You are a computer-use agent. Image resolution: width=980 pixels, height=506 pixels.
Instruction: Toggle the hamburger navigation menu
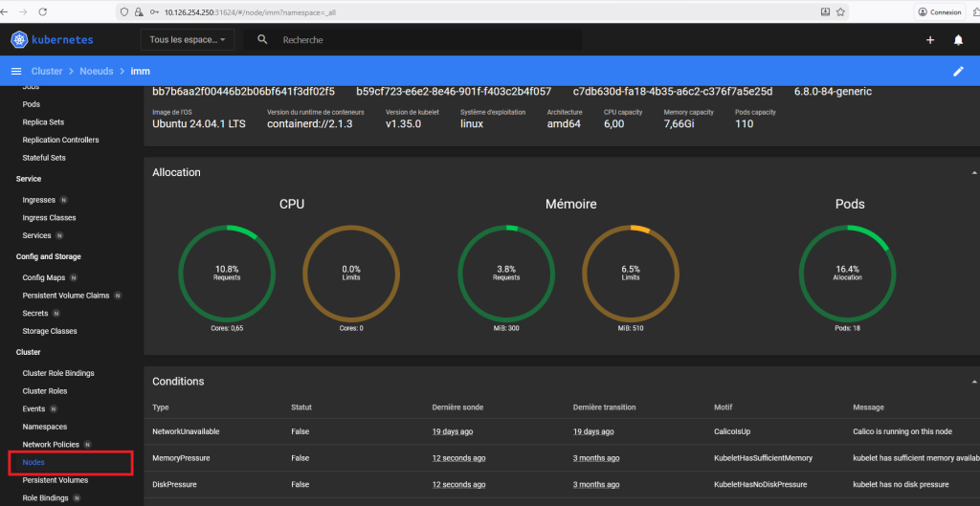16,72
